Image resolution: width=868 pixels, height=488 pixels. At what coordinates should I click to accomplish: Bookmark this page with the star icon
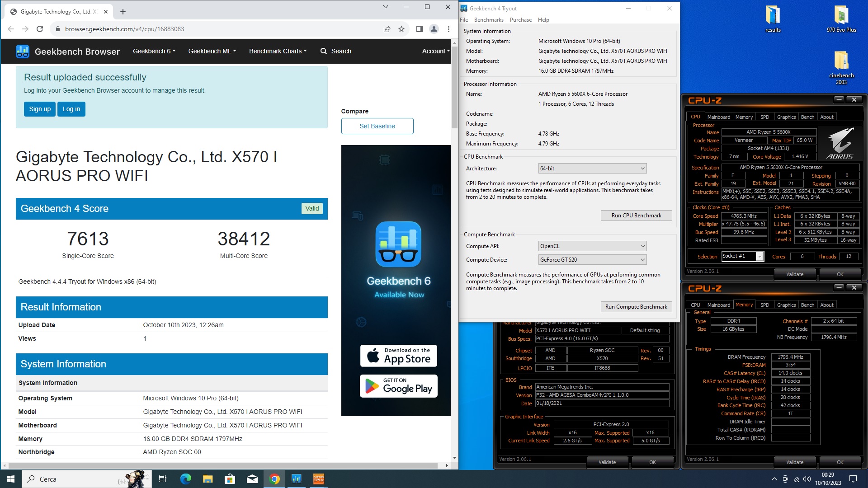tap(401, 29)
